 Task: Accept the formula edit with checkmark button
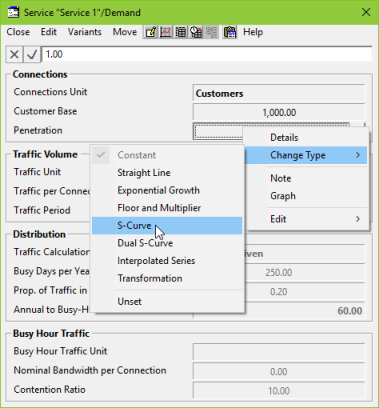pos(32,54)
